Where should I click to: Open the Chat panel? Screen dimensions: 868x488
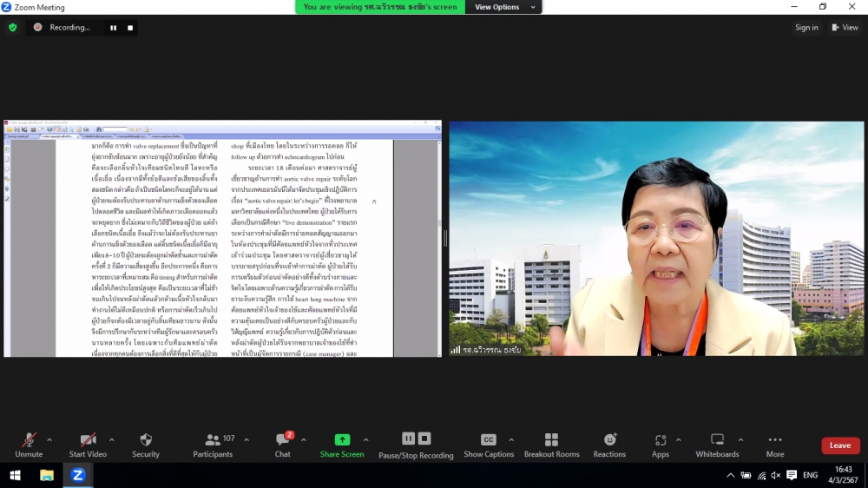pos(283,440)
